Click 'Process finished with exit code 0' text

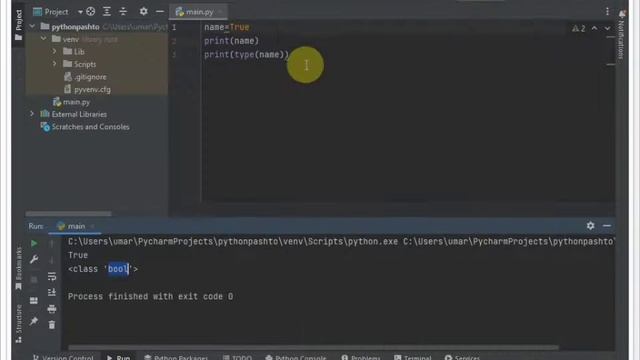coord(150,296)
